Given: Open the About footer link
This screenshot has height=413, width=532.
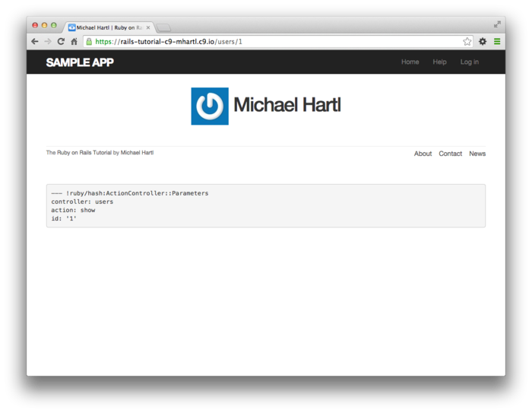Looking at the screenshot, I should coord(423,154).
